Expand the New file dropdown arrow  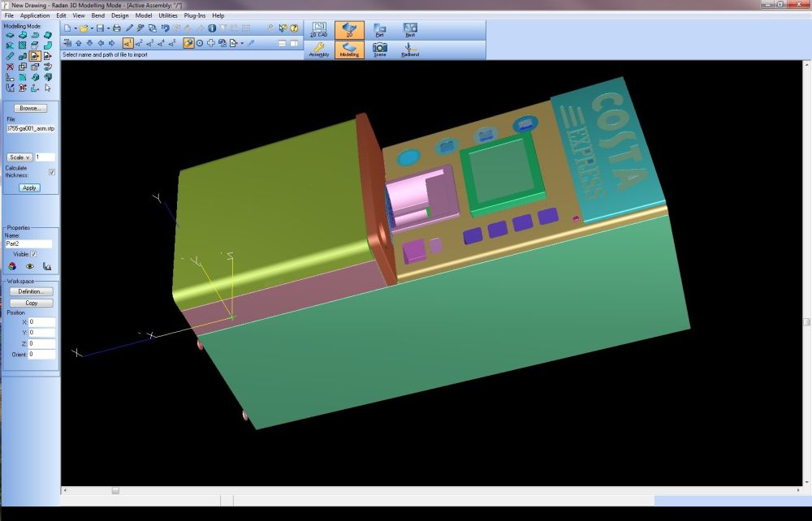76,28
